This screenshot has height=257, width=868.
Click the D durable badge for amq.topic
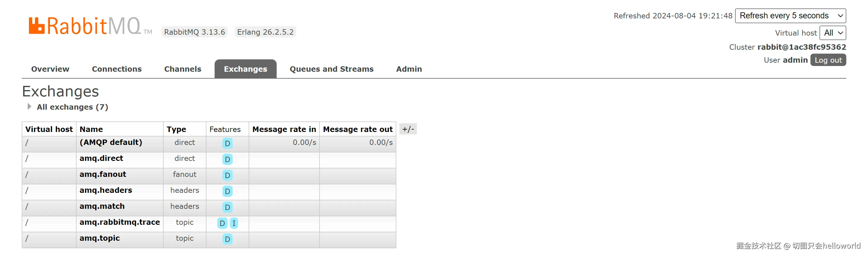228,239
